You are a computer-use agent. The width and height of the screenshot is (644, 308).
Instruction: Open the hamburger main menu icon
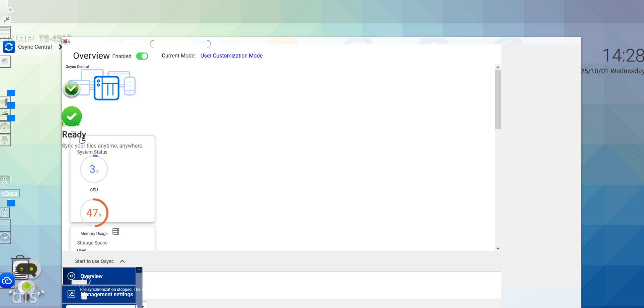pos(5,32)
